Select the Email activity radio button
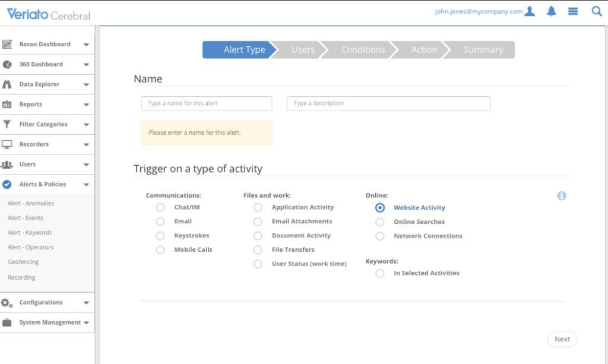The image size is (608, 364). point(160,221)
